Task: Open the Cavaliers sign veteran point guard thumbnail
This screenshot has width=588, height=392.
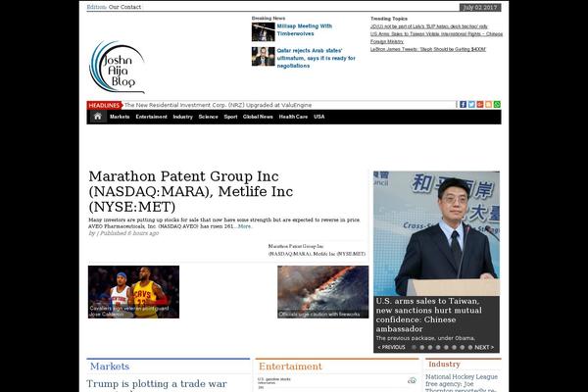Action: 133,292
